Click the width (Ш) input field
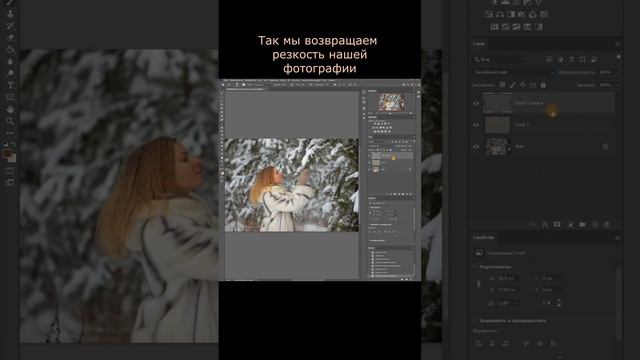 [x=507, y=278]
